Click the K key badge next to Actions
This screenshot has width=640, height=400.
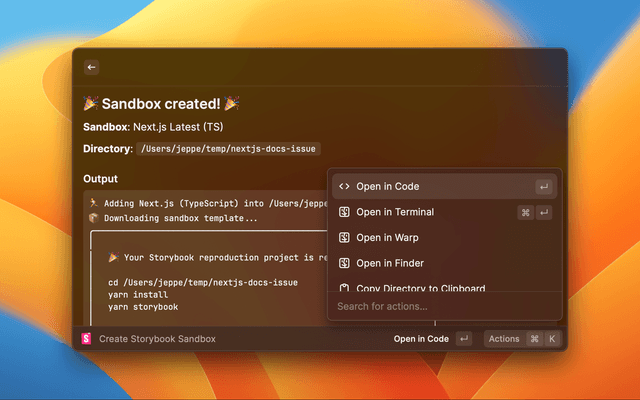[x=551, y=339]
